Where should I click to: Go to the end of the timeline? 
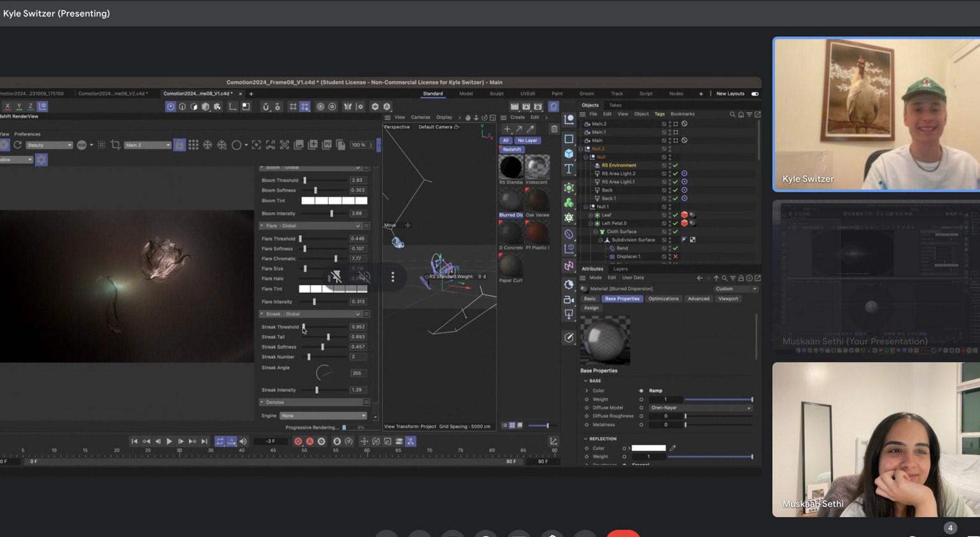[x=204, y=441]
